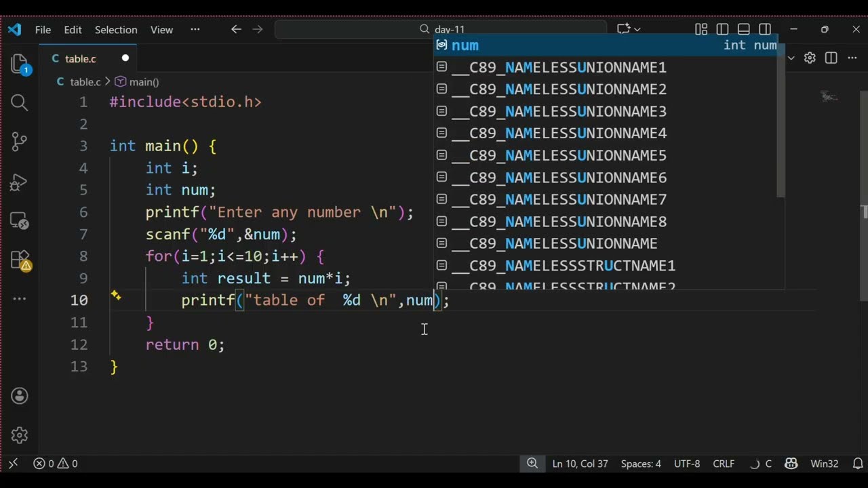Viewport: 868px width, 488px height.
Task: Select __C89_NAMELESSUNIONNAME7 suggestion
Action: tap(606, 199)
